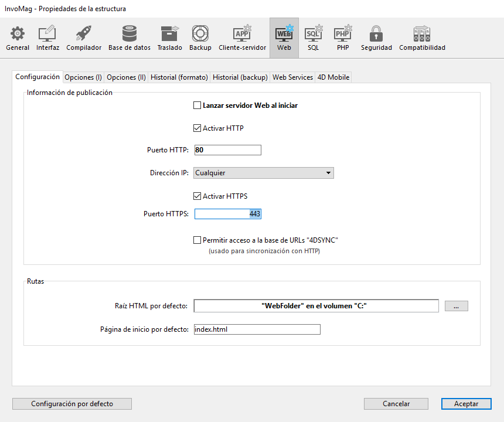
Task: Enable Lanzar servidor Web al iniciar
Action: click(x=197, y=106)
